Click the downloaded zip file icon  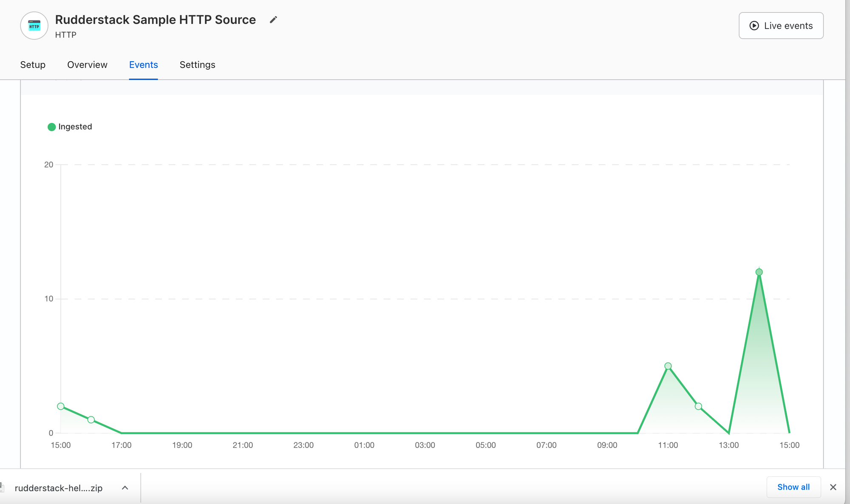point(3,487)
